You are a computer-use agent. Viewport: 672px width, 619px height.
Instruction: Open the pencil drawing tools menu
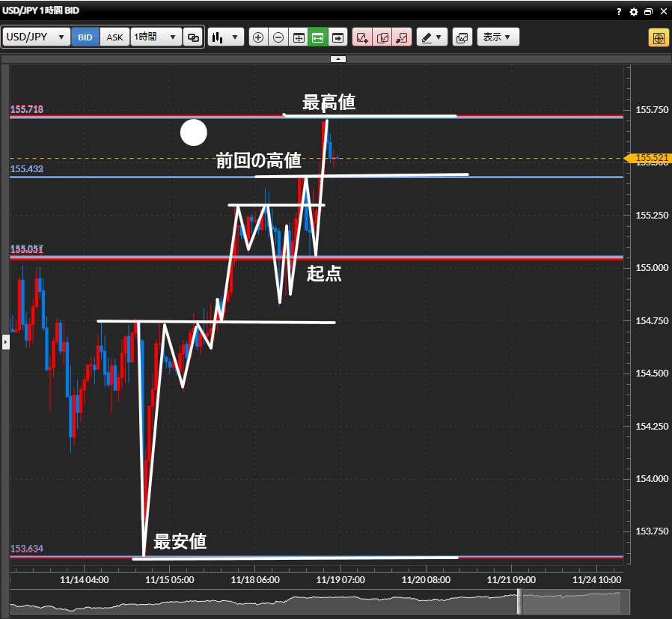pyautogui.click(x=432, y=37)
